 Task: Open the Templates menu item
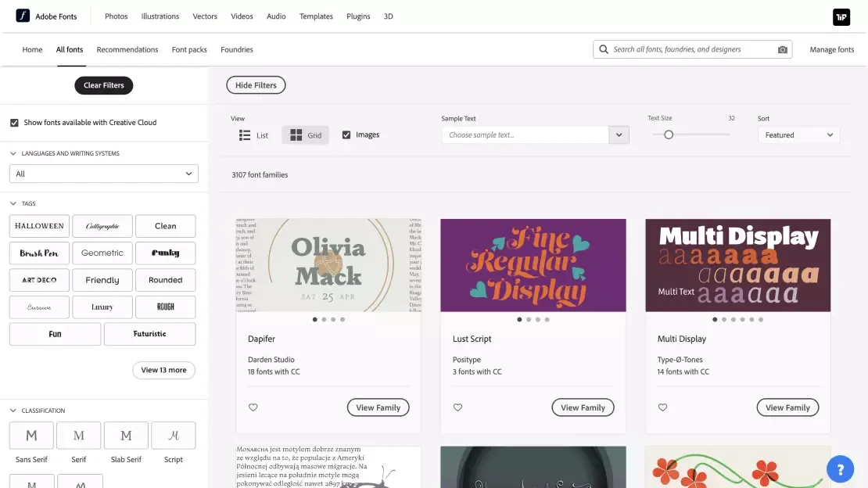pyautogui.click(x=316, y=16)
